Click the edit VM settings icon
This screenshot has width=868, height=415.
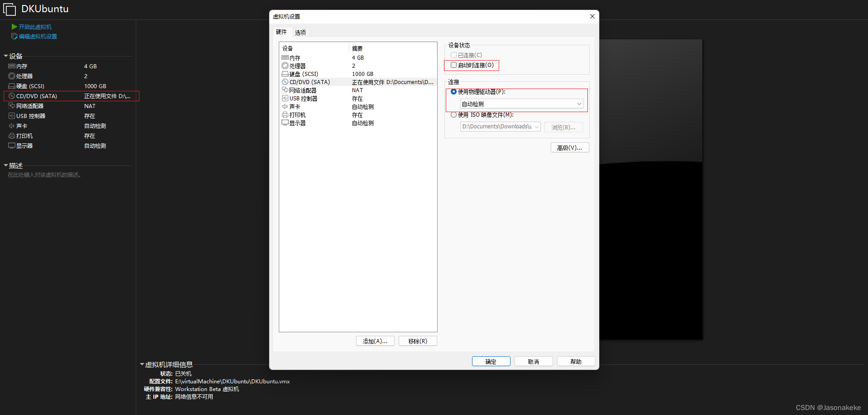click(14, 36)
